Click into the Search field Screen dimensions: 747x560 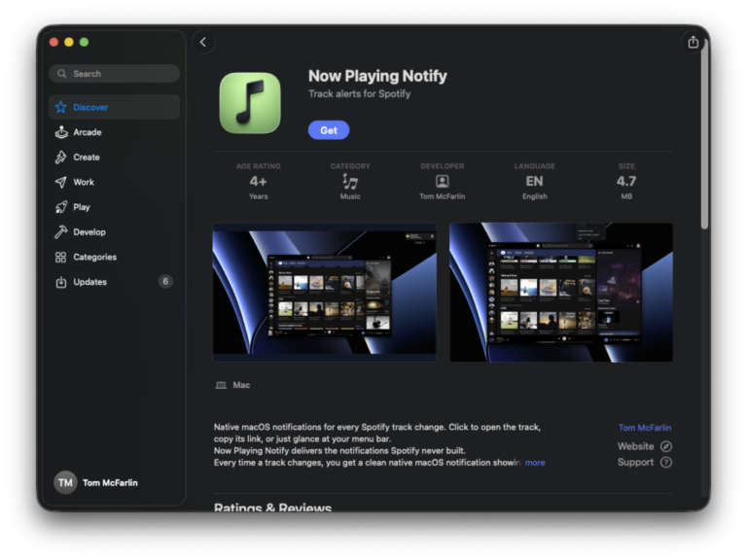click(x=115, y=74)
